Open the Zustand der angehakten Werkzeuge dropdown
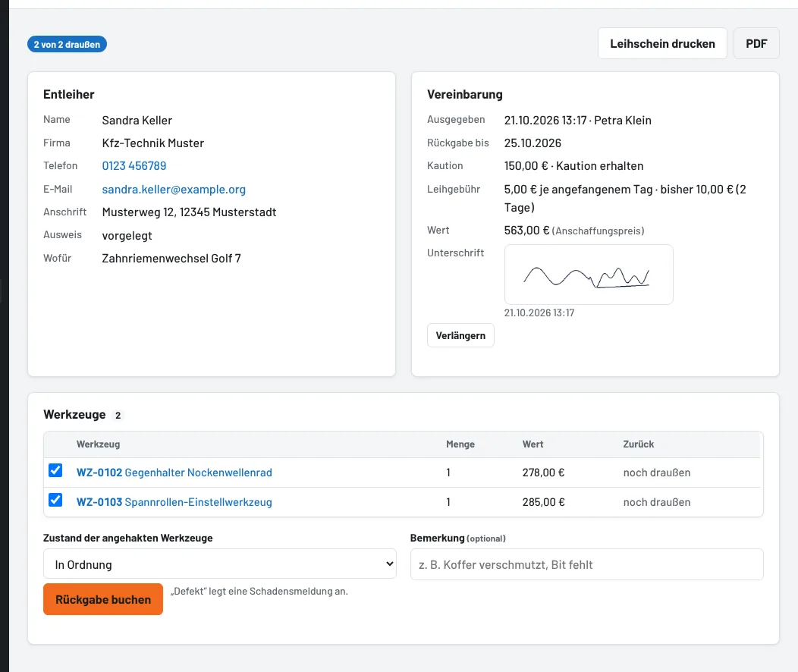798x672 pixels. point(220,564)
